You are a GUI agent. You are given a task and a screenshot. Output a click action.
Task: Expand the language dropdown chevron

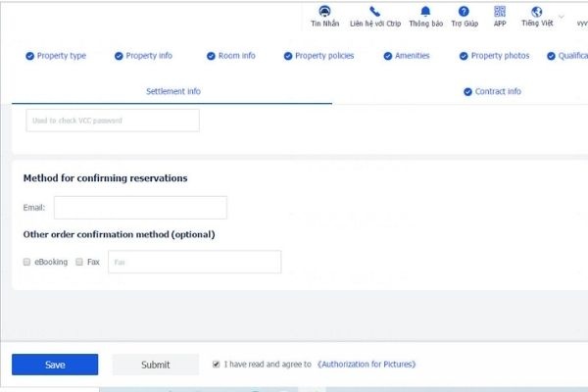[x=562, y=17]
